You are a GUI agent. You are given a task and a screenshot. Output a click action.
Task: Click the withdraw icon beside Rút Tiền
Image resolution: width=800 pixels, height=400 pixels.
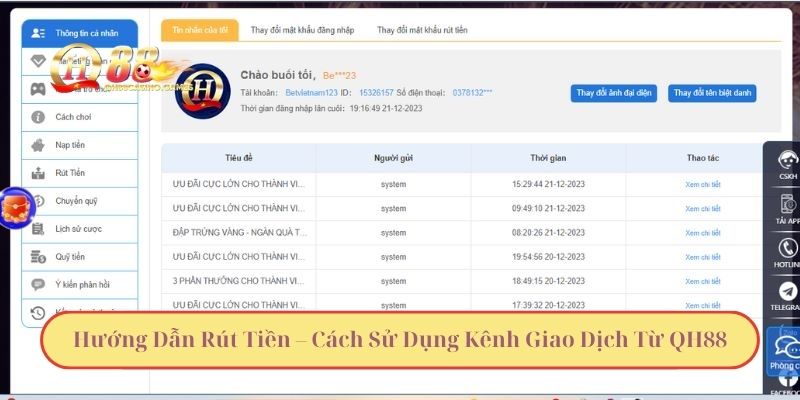click(38, 173)
